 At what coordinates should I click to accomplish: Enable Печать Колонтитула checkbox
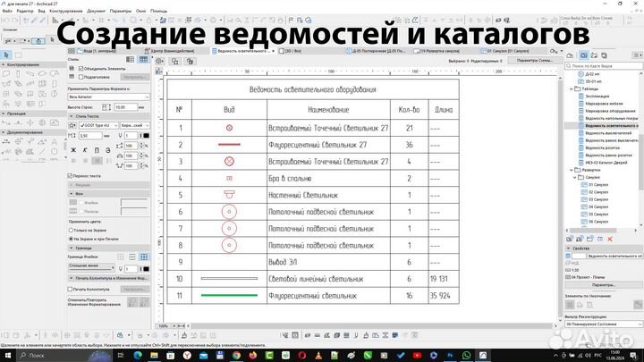point(71,290)
